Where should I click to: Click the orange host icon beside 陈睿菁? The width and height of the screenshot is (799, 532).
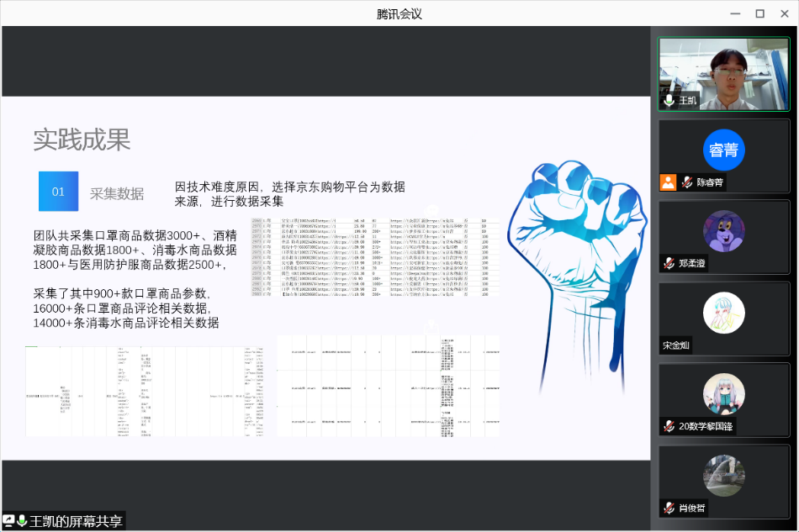pos(668,182)
